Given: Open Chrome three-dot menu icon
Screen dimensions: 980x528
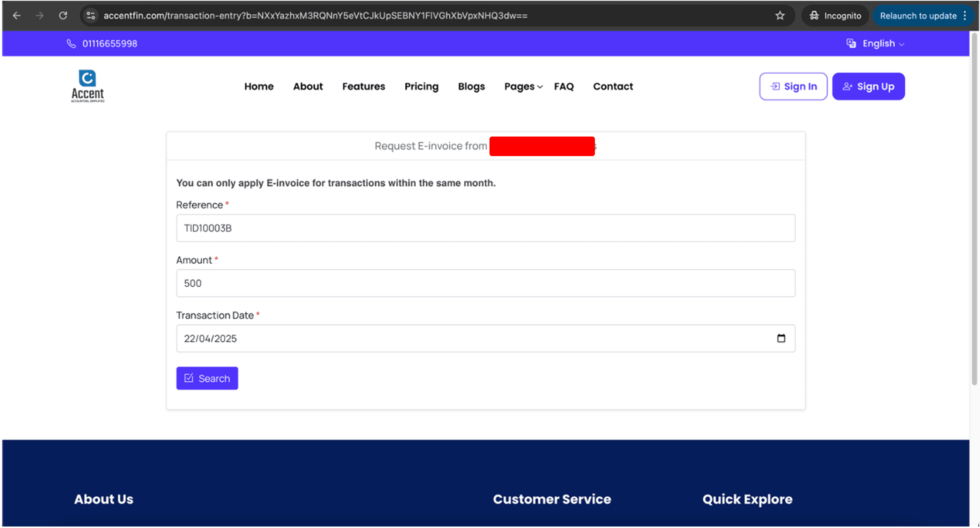Looking at the screenshot, I should tap(965, 16).
